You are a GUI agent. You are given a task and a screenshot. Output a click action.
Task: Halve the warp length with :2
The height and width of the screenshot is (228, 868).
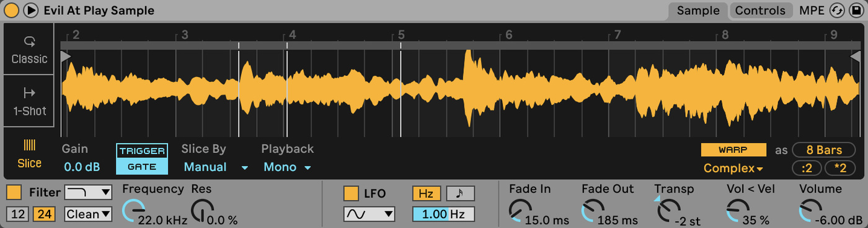coord(807,168)
